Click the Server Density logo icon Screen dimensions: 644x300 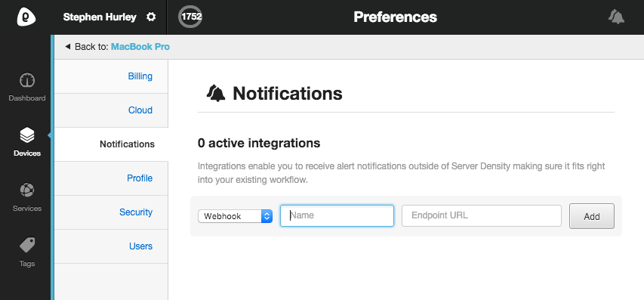tap(26, 17)
